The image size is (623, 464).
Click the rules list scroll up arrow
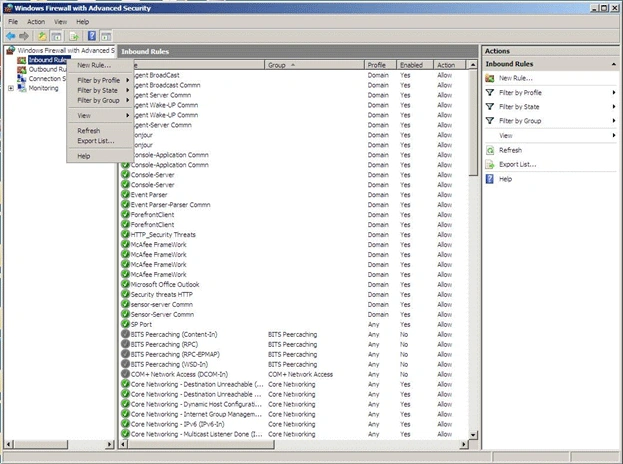[x=473, y=65]
